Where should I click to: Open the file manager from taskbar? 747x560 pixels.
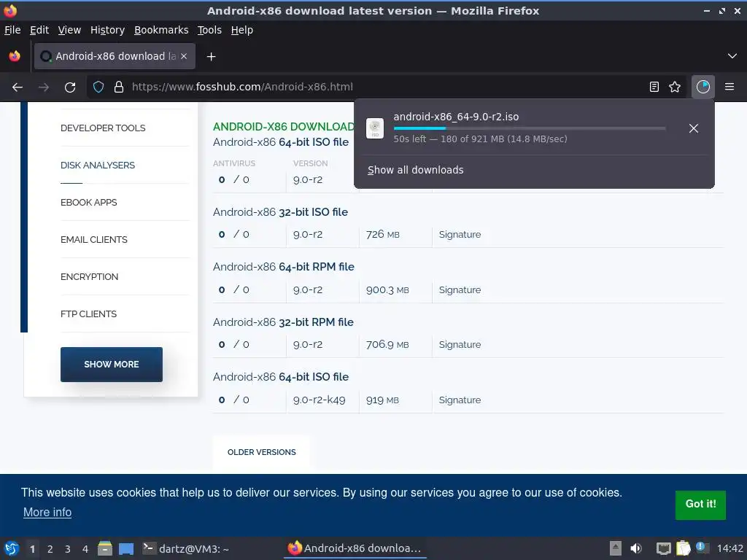click(x=105, y=548)
